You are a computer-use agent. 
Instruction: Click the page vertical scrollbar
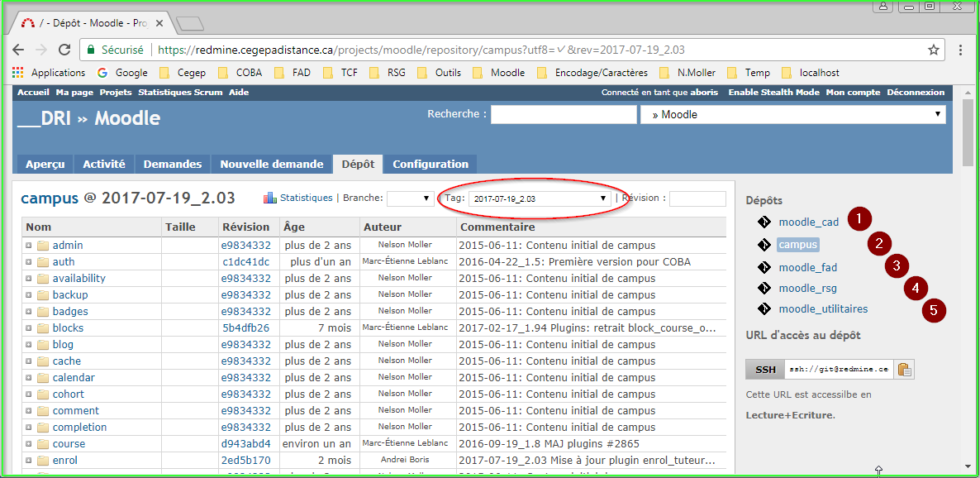968,289
